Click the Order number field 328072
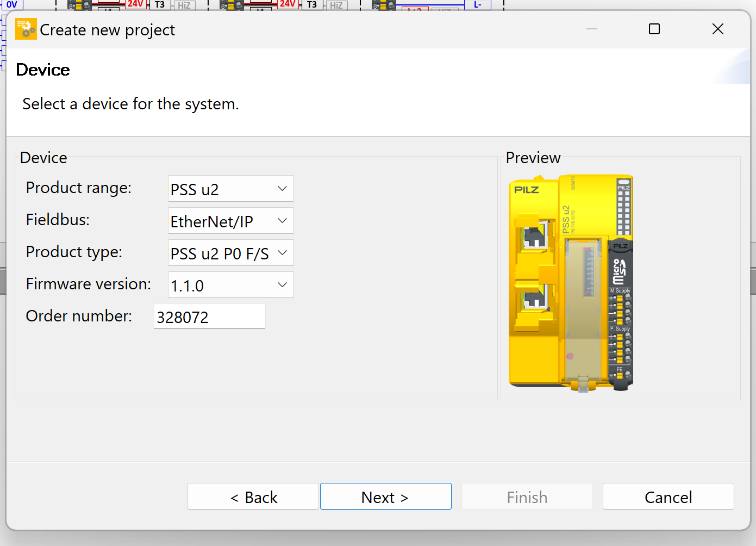Image resolution: width=756 pixels, height=546 pixels. click(210, 317)
